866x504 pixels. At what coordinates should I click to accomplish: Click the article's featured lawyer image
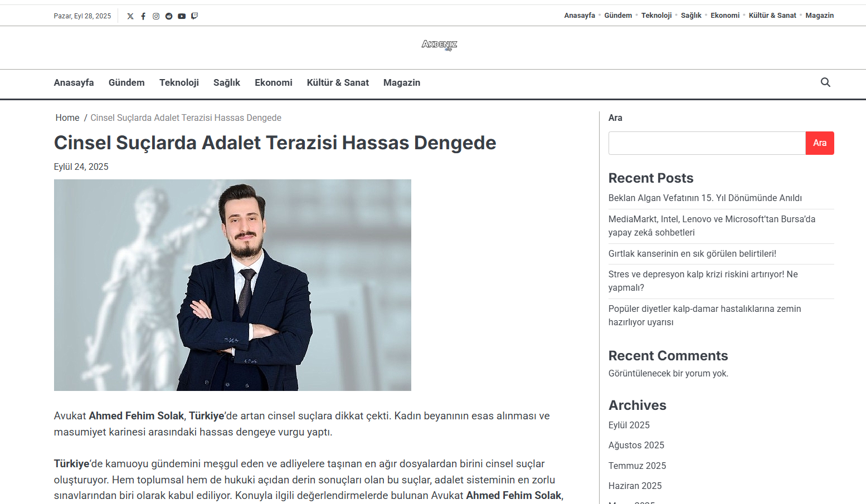(x=232, y=285)
